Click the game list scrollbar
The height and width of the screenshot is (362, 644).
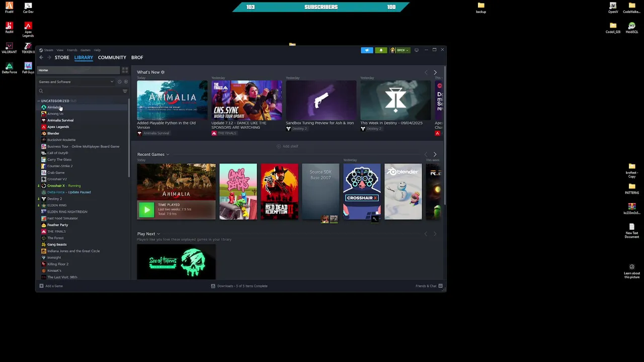click(x=129, y=138)
